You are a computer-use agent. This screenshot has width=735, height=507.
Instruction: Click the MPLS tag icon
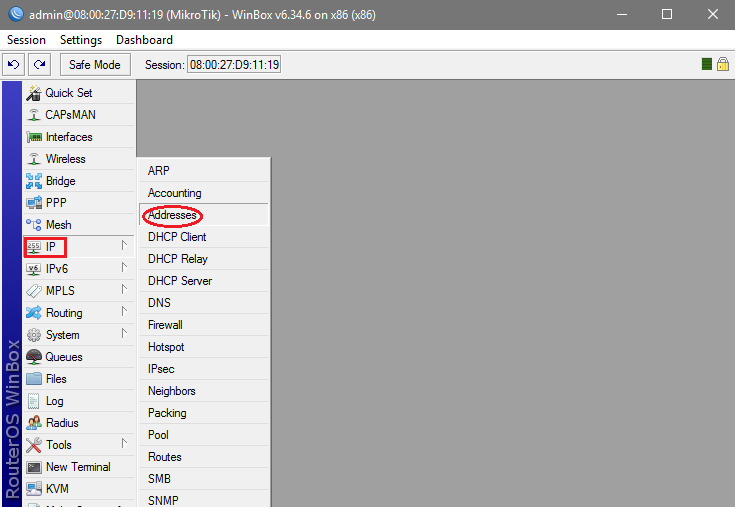pos(34,291)
